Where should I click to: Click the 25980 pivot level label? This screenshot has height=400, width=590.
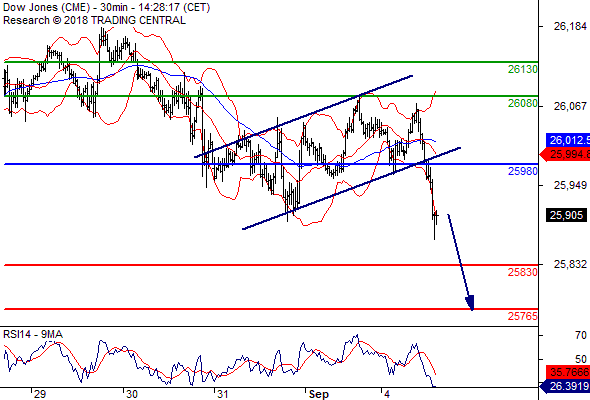[522, 171]
